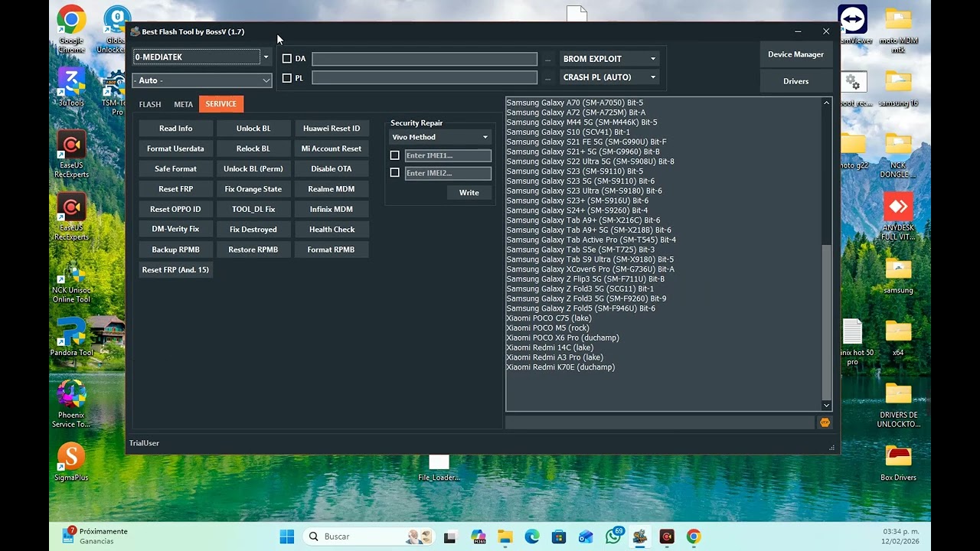This screenshot has width=980, height=551.
Task: Open the moto MDM mtk folder
Action: (x=898, y=31)
